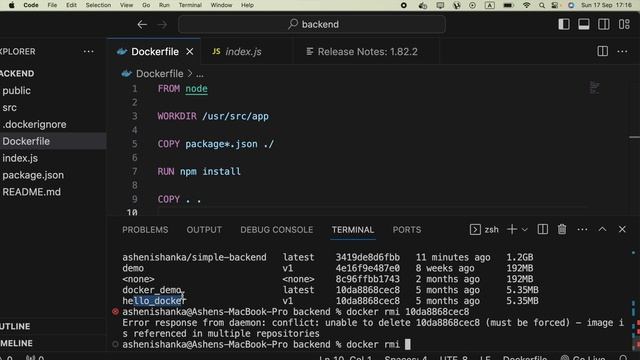The height and width of the screenshot is (360, 640).
Task: Switch to the DEBUG CONSOLE tab
Action: pos(276,230)
